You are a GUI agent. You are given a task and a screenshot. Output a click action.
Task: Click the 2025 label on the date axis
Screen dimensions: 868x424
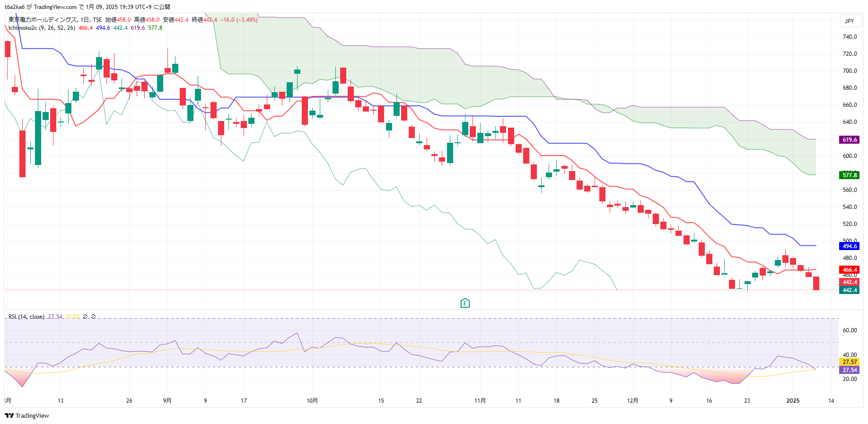tap(793, 401)
